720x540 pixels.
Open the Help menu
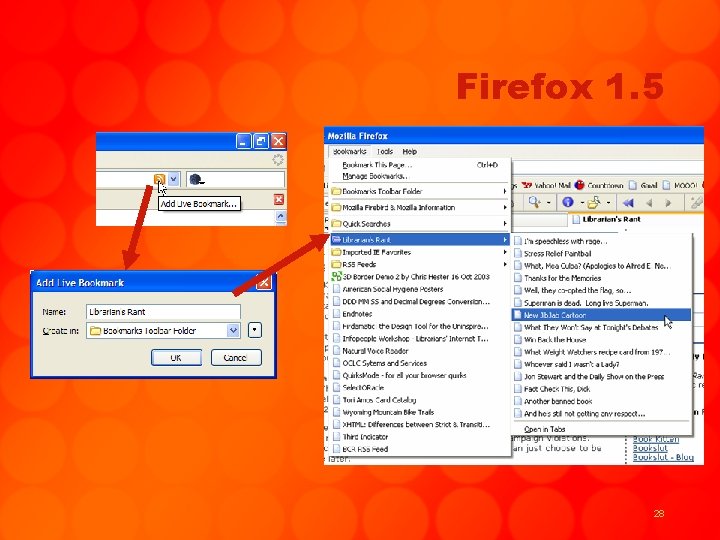[x=410, y=152]
